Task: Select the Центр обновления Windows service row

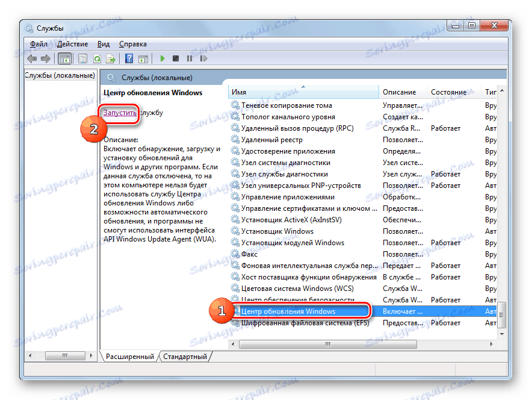Action: pos(363,311)
